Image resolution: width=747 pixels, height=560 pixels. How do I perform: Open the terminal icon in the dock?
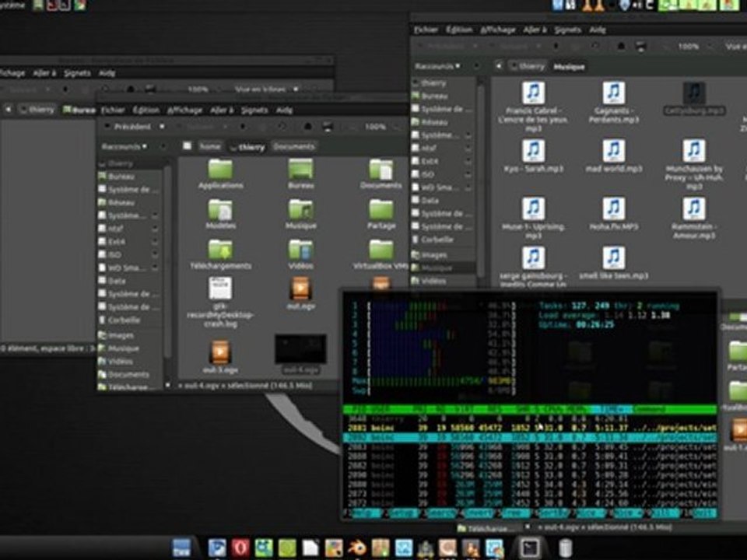[x=530, y=548]
